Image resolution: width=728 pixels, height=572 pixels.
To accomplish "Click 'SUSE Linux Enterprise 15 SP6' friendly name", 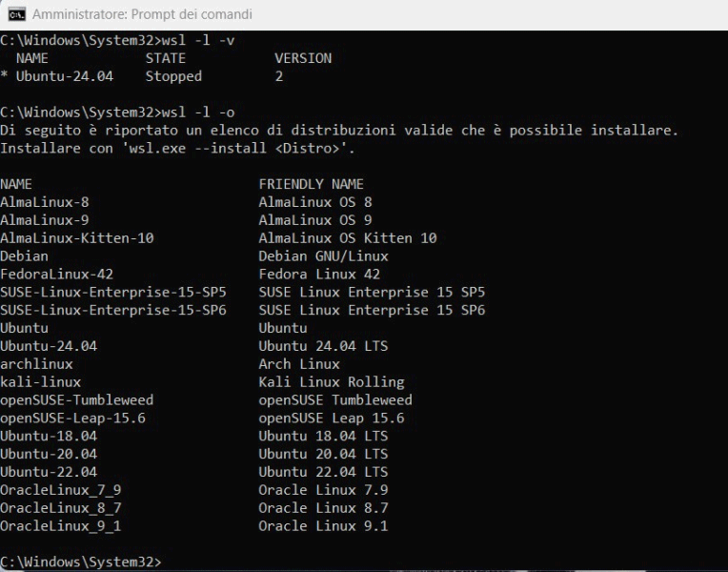I will (372, 311).
